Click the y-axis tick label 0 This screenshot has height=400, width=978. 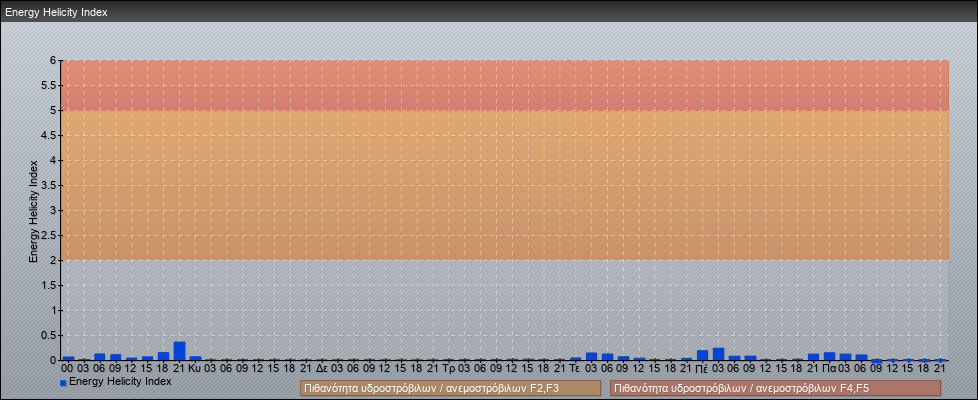tap(53, 360)
